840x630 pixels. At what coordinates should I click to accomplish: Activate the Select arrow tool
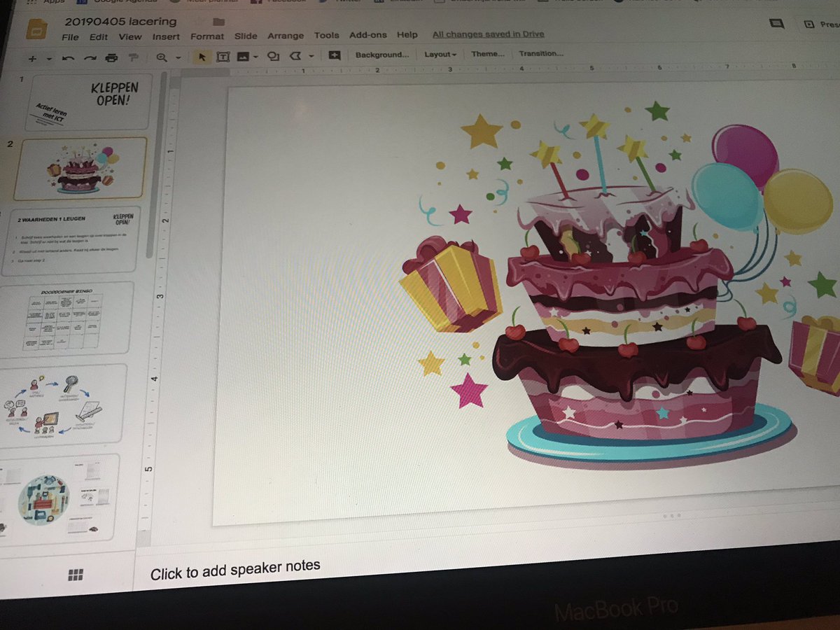(x=203, y=57)
